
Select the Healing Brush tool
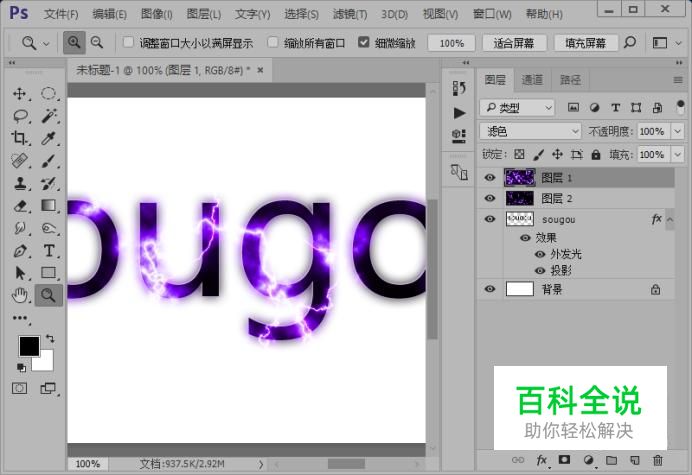click(x=19, y=161)
